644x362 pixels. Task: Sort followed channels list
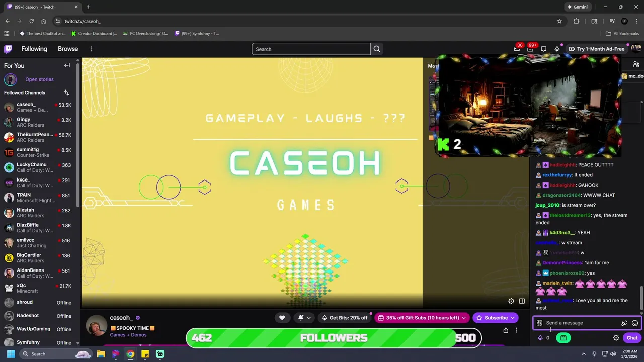pyautogui.click(x=66, y=93)
